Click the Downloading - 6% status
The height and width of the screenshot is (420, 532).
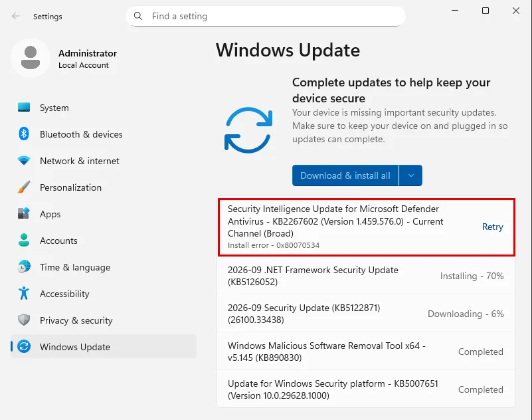pos(466,314)
